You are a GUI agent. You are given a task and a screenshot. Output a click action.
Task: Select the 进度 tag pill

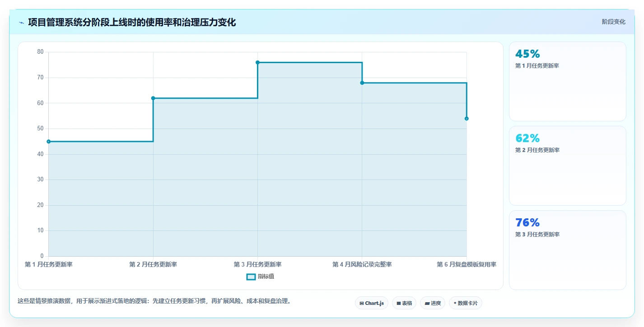click(x=433, y=303)
